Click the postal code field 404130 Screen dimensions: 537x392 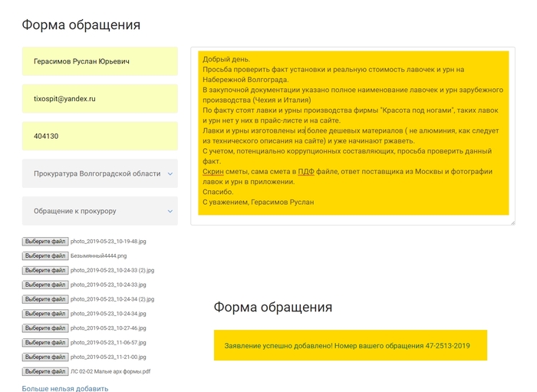[100, 136]
